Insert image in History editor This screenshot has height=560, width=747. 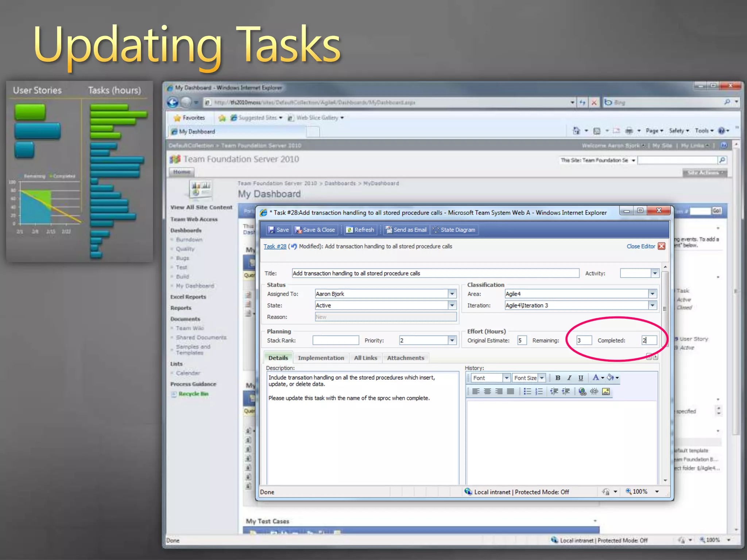(606, 392)
